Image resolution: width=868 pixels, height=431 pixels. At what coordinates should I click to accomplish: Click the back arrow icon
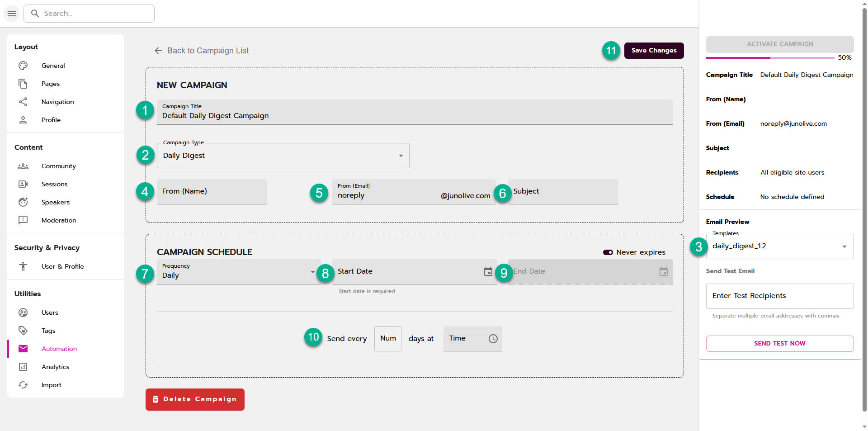[x=158, y=51]
